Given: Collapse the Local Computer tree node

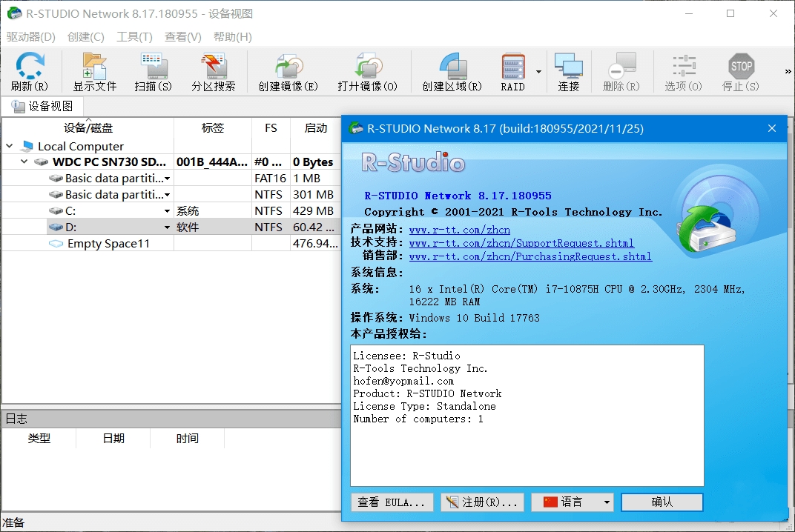Looking at the screenshot, I should (x=9, y=145).
